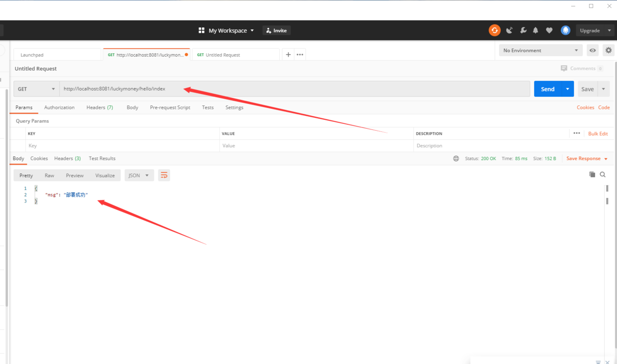Open the bell notifications icon
Viewport: 617px width, 364px height.
535,30
